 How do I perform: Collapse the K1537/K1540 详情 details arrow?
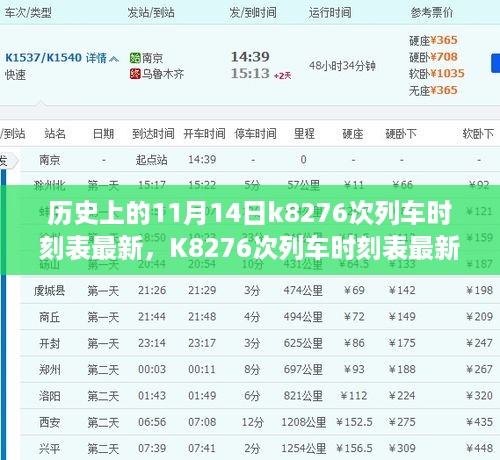point(114,59)
